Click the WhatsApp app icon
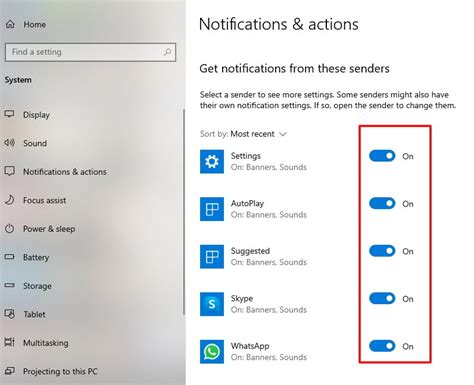 click(212, 352)
